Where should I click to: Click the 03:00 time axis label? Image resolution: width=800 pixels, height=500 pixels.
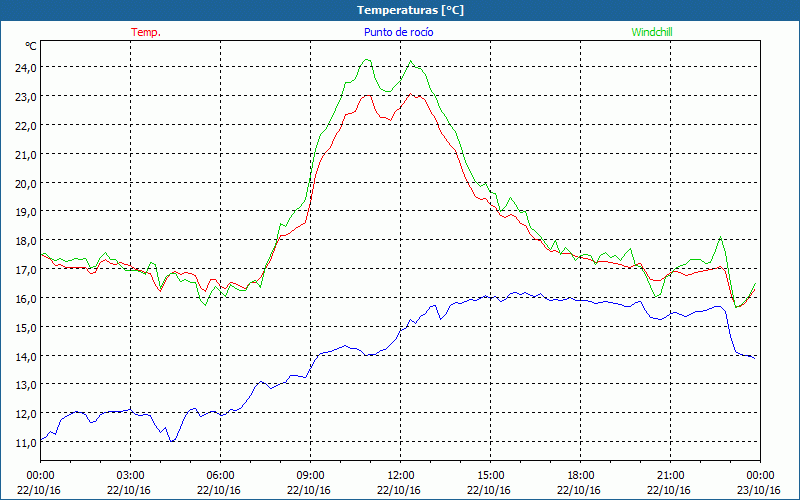[x=131, y=476]
